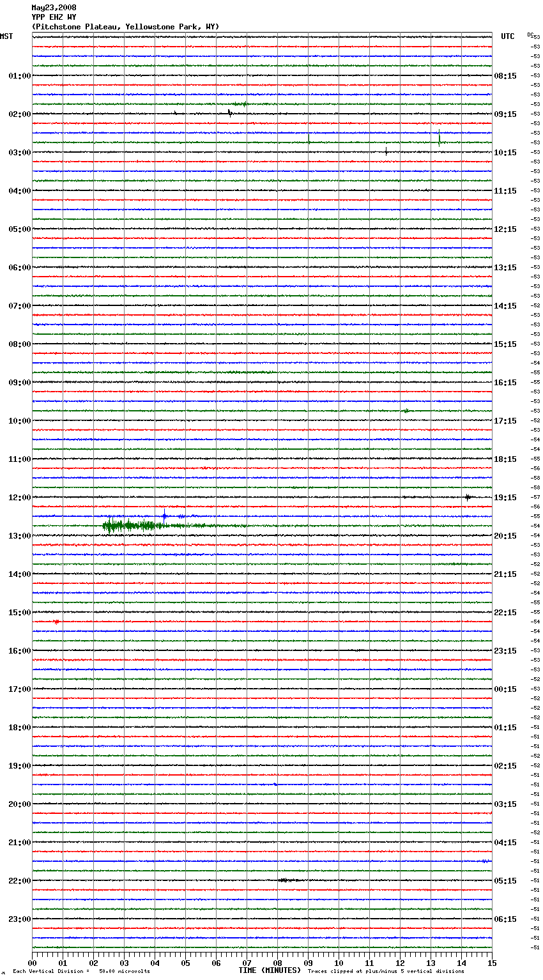Select minute tick label 13 on bottom axis

click(x=431, y=963)
